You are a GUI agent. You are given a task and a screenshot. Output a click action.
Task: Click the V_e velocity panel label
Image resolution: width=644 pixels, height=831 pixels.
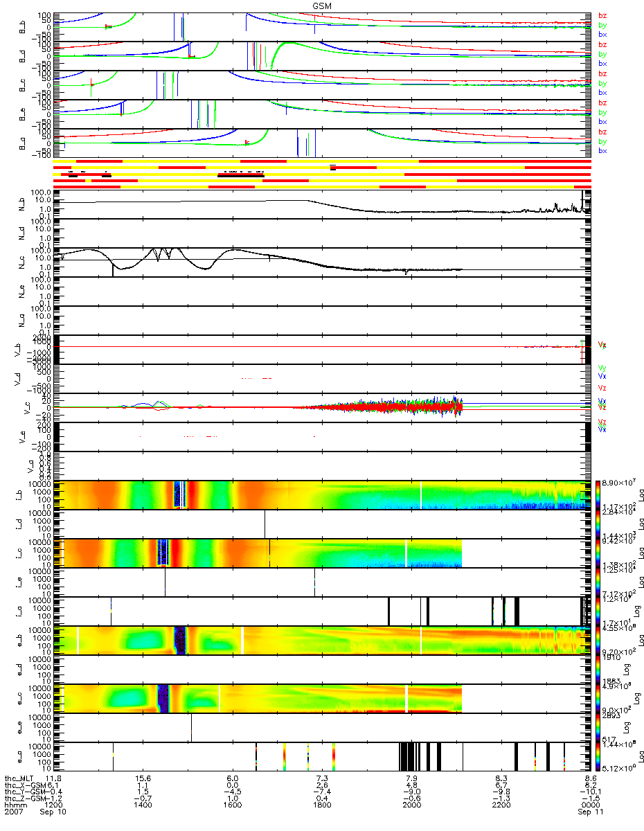(23, 436)
